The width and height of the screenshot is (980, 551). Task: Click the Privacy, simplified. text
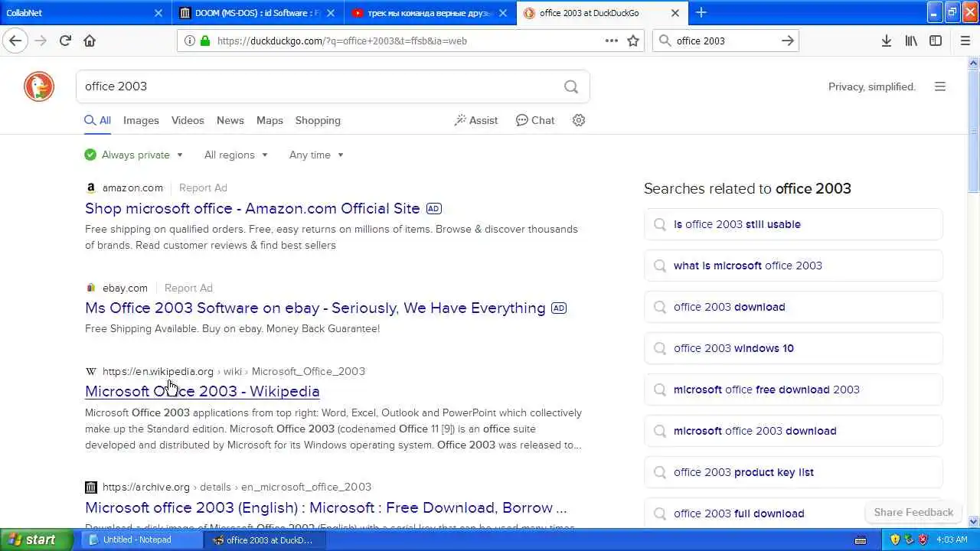[872, 86]
